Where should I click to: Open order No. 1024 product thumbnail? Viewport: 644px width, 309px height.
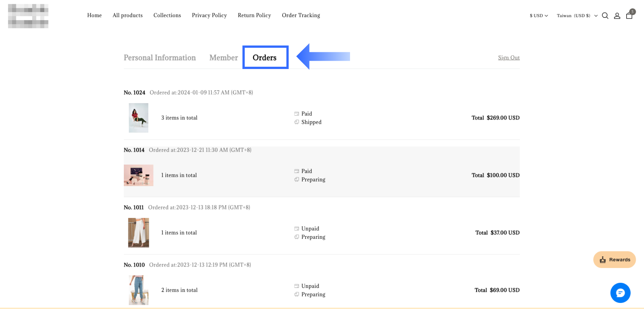[x=138, y=118]
